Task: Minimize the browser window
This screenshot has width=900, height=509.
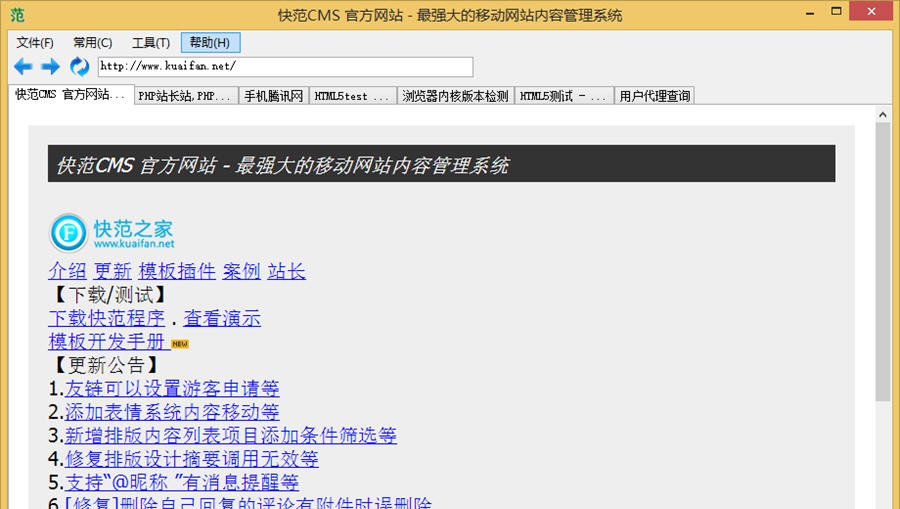Action: (x=810, y=13)
